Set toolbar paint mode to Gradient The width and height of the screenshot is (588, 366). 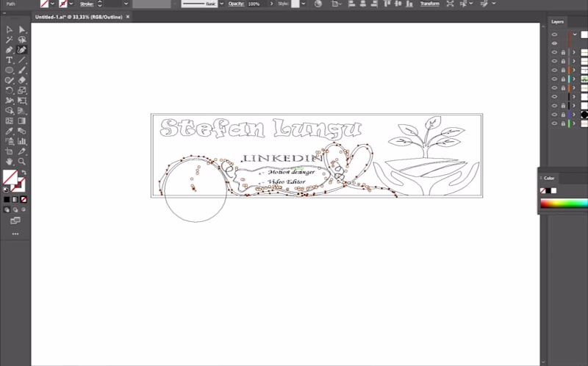click(15, 199)
